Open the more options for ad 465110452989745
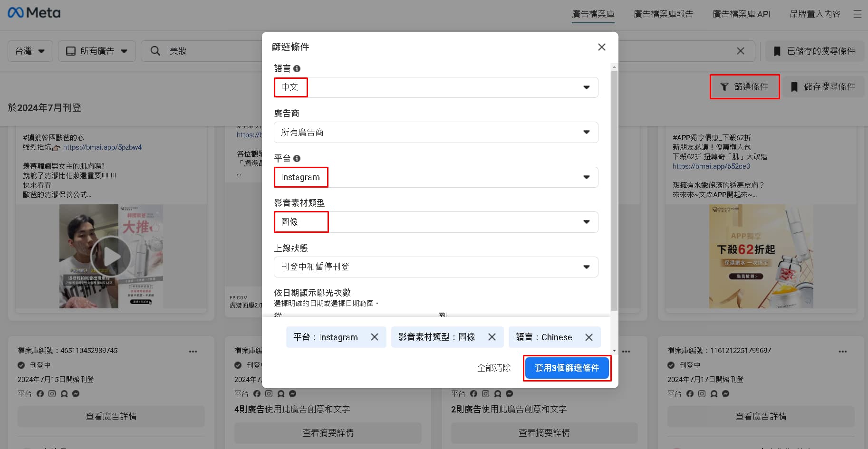Viewport: 868px width, 449px height. click(x=193, y=352)
